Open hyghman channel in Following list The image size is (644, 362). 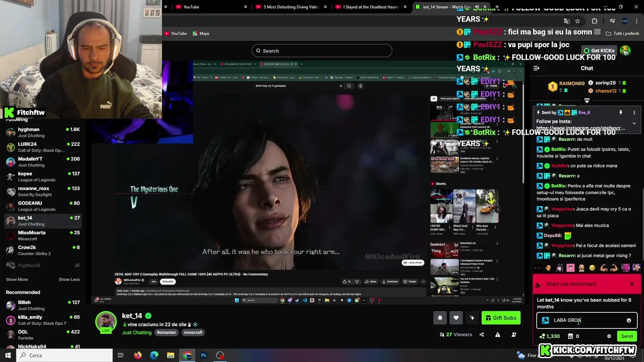click(43, 132)
